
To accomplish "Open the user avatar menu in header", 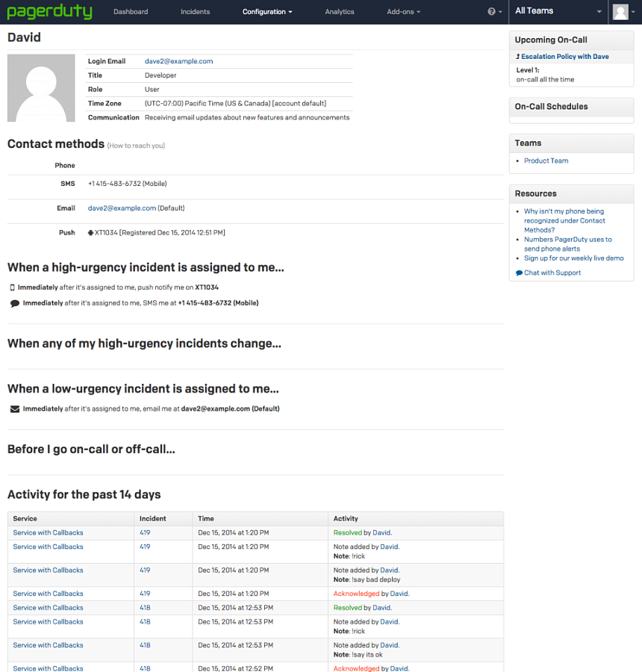I will (x=623, y=12).
